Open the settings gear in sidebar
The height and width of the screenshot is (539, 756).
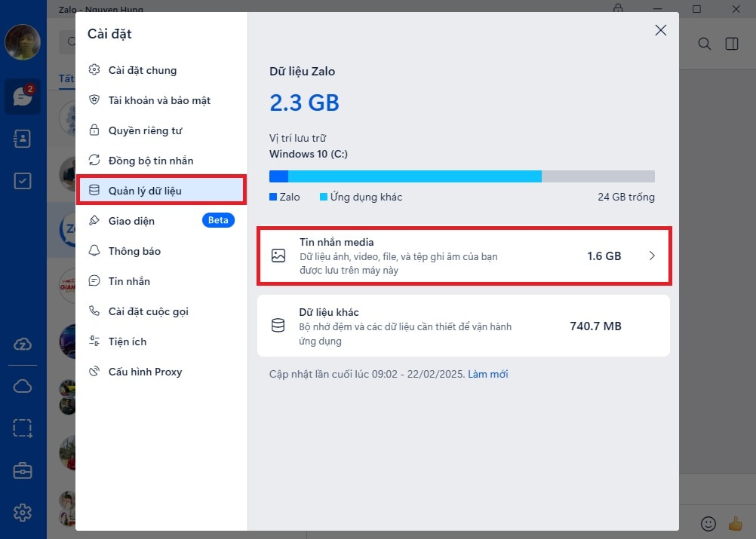[x=22, y=513]
